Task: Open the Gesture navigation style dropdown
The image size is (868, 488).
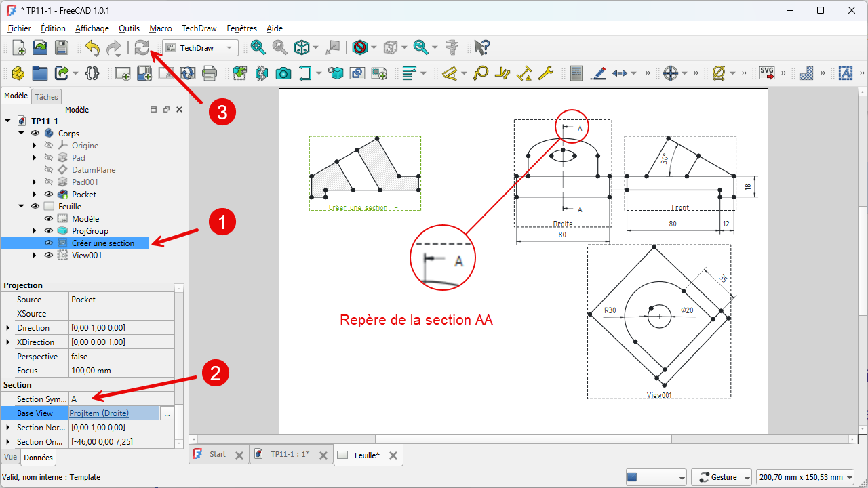Action: coord(721,477)
